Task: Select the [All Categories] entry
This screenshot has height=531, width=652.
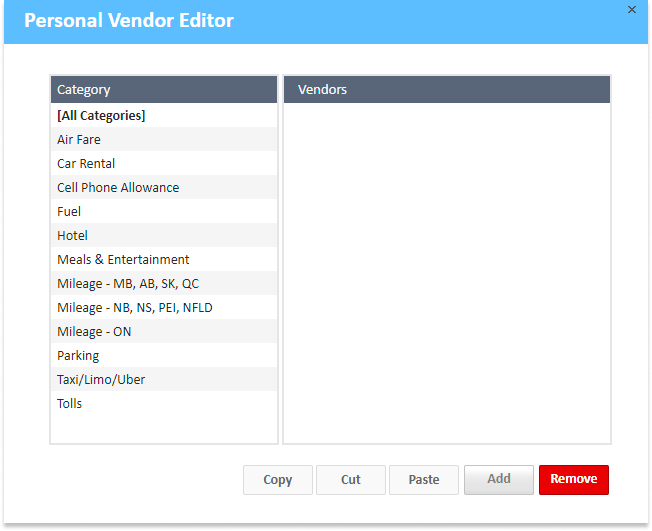Action: point(101,116)
